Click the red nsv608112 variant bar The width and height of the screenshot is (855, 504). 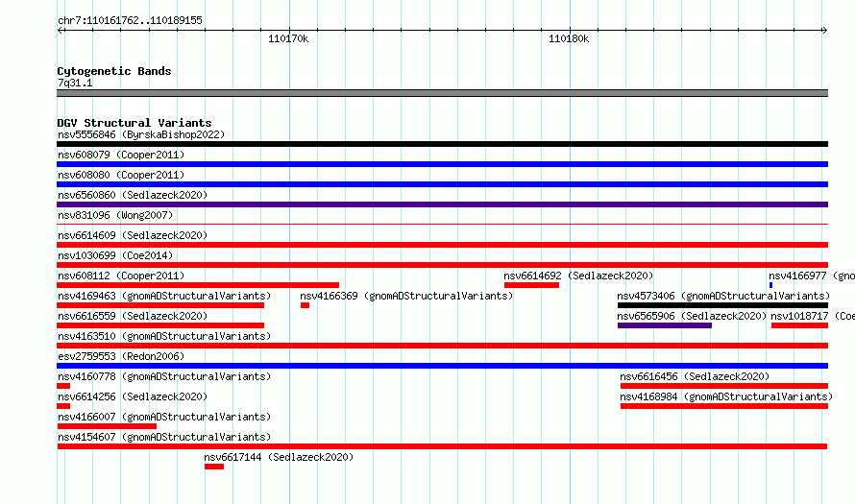198,285
